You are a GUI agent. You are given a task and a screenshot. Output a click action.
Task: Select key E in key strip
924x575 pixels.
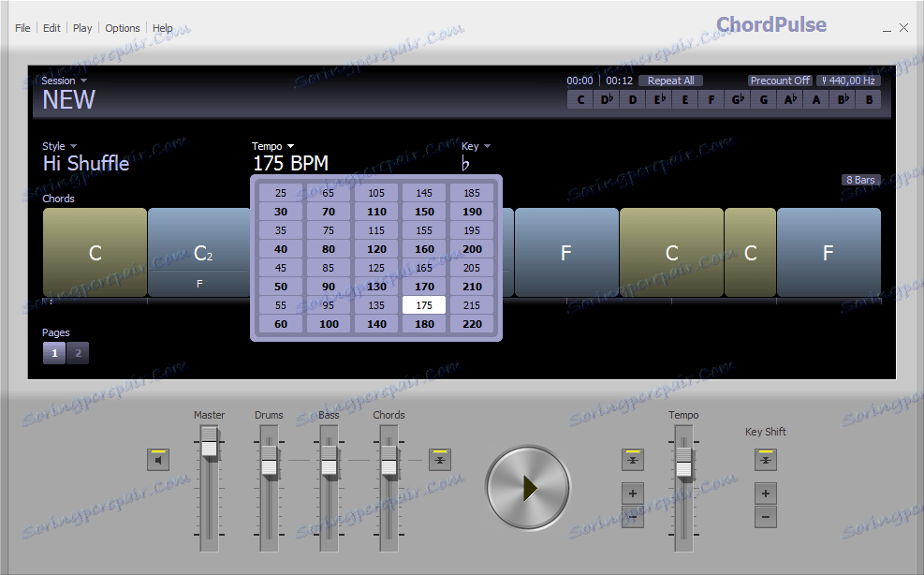[685, 99]
